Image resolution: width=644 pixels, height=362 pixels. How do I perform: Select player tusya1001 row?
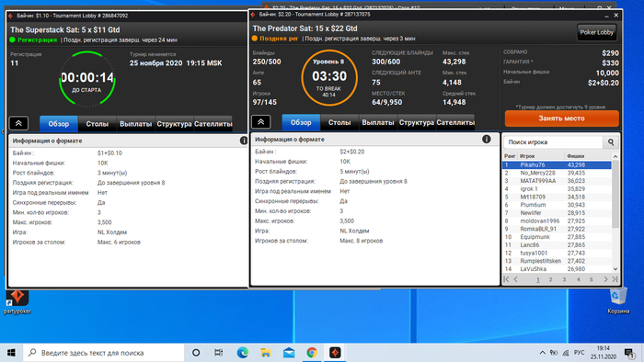(x=557, y=253)
